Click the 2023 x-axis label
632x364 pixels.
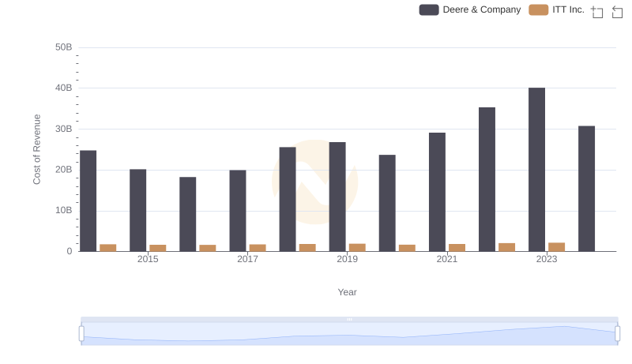547,259
